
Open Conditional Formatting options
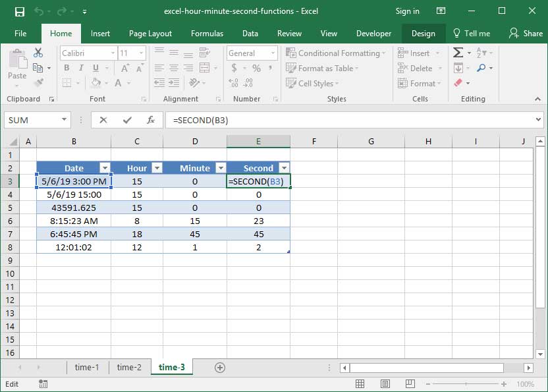click(x=335, y=53)
